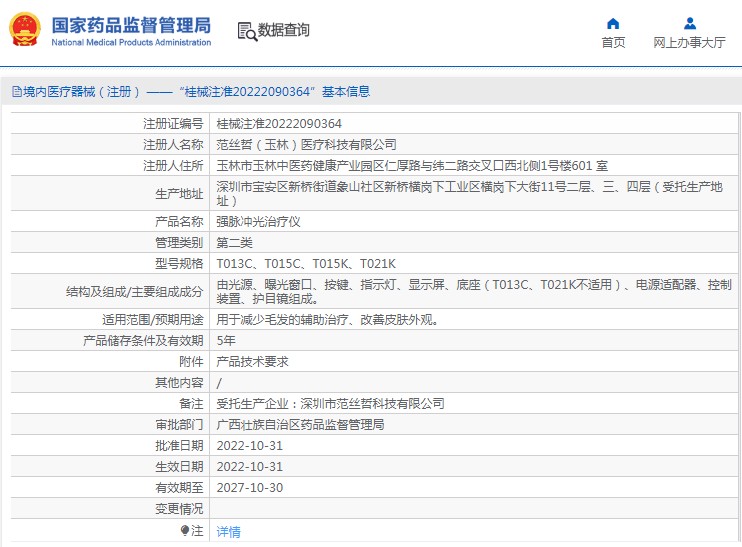Select 批准日期 value 2022-10-31

(249, 446)
